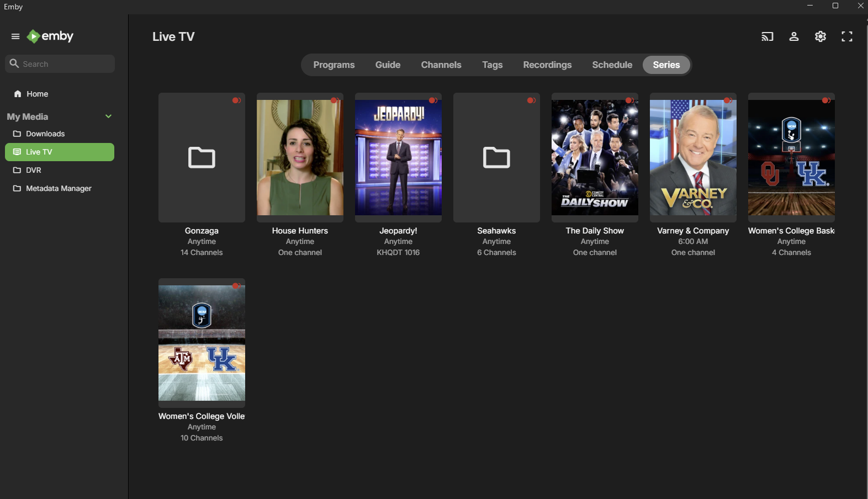Open the user profile menu
The width and height of the screenshot is (868, 499).
click(x=794, y=36)
